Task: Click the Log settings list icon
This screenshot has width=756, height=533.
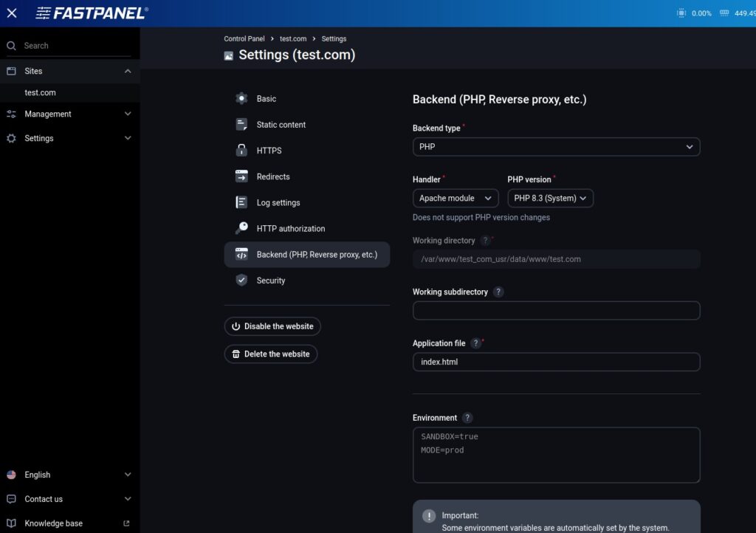Action: [x=241, y=202]
